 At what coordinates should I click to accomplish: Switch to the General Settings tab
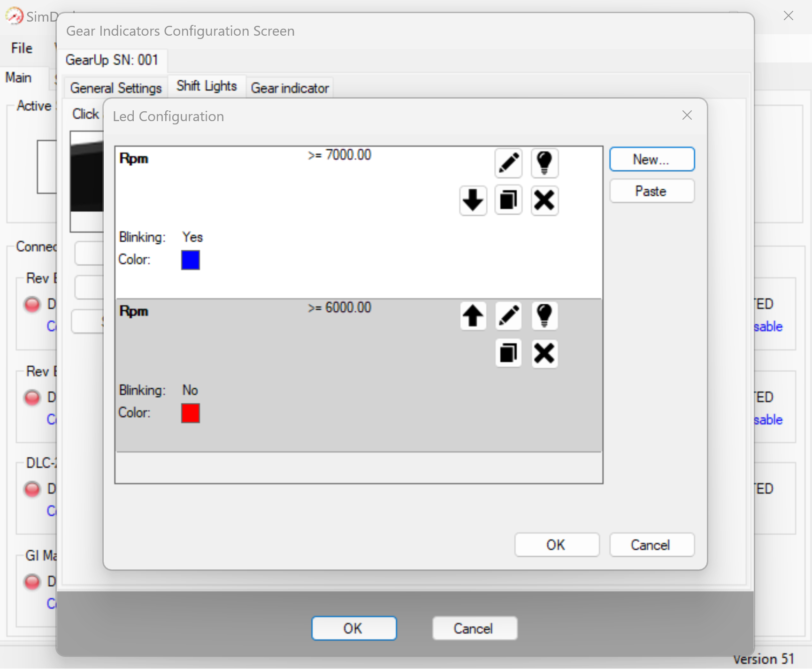coord(116,88)
